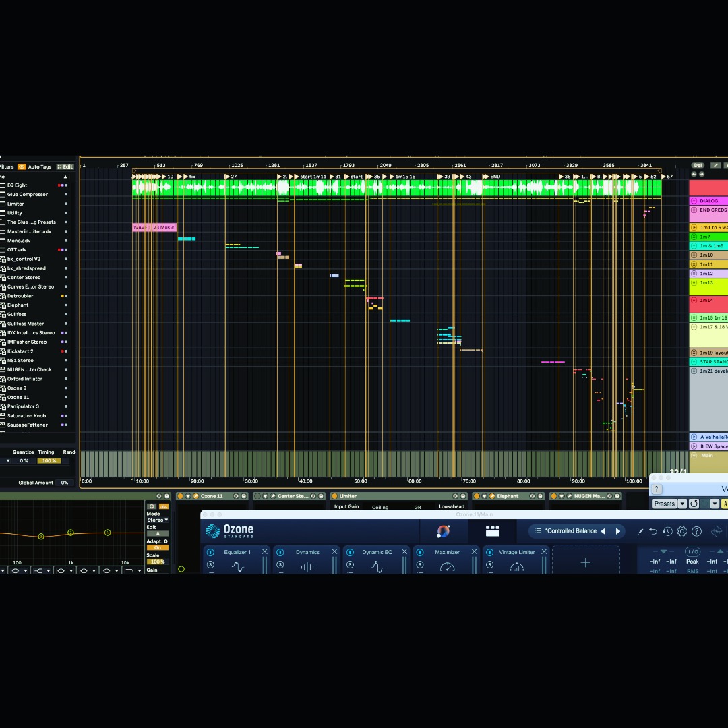Unfold the Center Stereo device triangle
The width and height of the screenshot is (728, 728).
click(265, 496)
